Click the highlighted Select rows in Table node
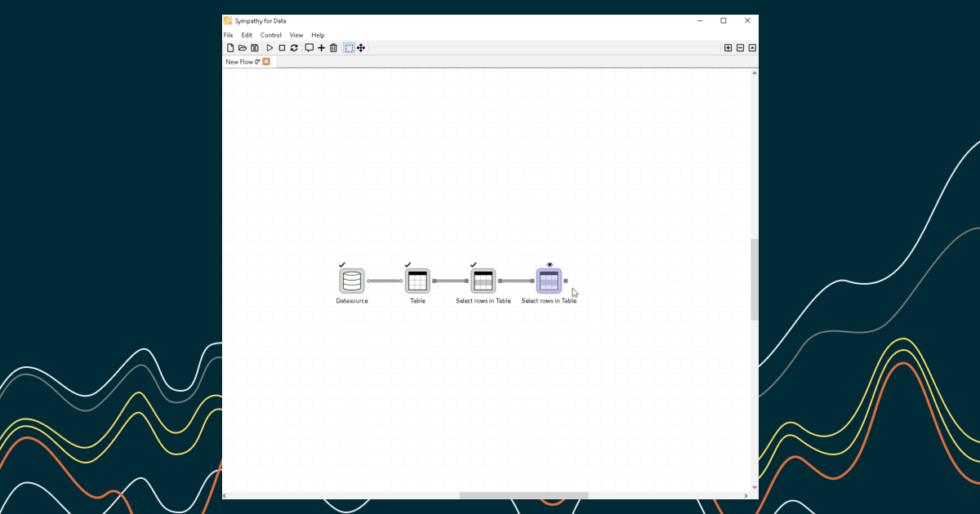 pyautogui.click(x=549, y=281)
